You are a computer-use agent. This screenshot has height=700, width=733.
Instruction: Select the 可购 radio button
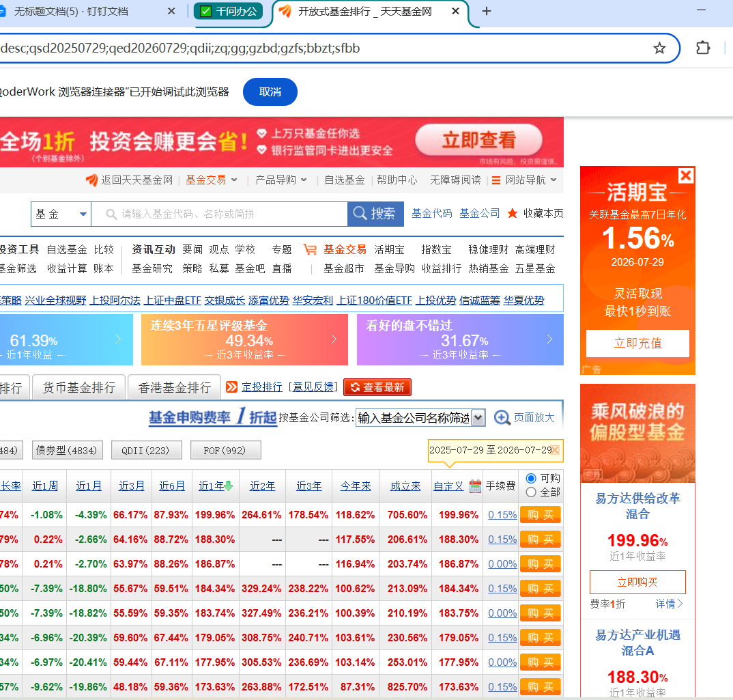(x=530, y=478)
